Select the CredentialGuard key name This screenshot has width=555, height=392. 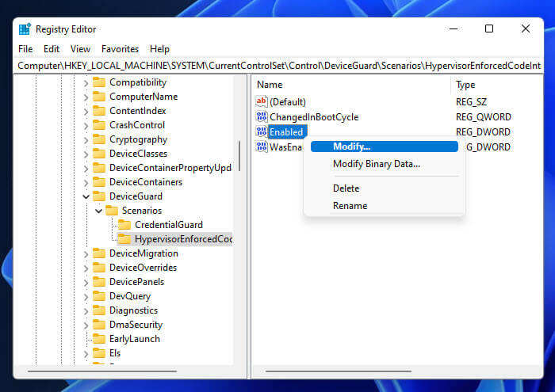click(x=169, y=225)
